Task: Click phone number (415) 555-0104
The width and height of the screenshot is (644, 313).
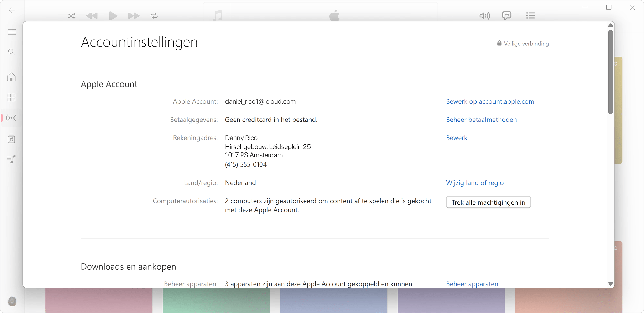Action: 246,165
